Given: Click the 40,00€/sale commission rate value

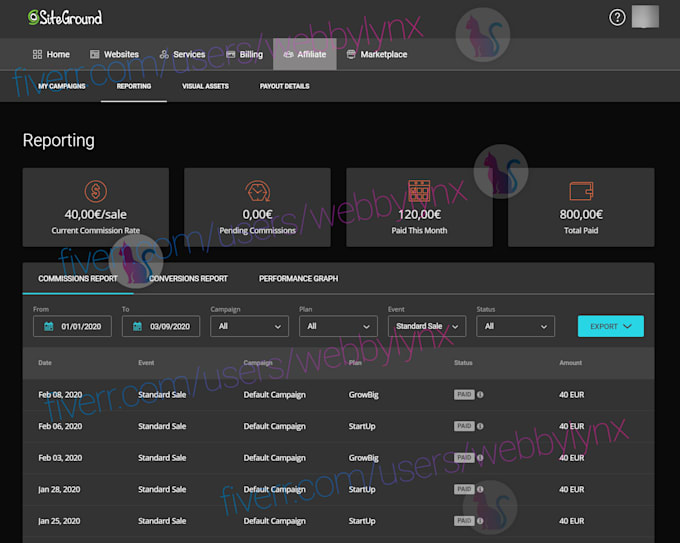Looking at the screenshot, I should (x=96, y=214).
